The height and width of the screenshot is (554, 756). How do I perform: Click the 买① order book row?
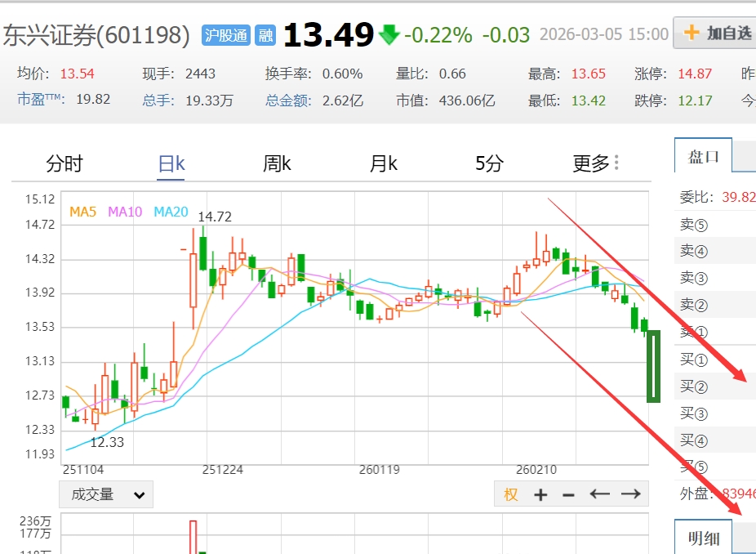point(715,360)
